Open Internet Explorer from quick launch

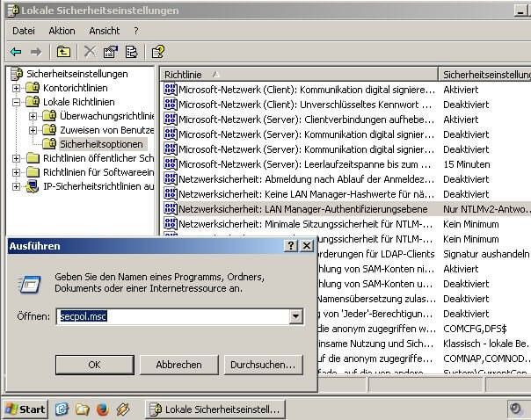(x=62, y=409)
